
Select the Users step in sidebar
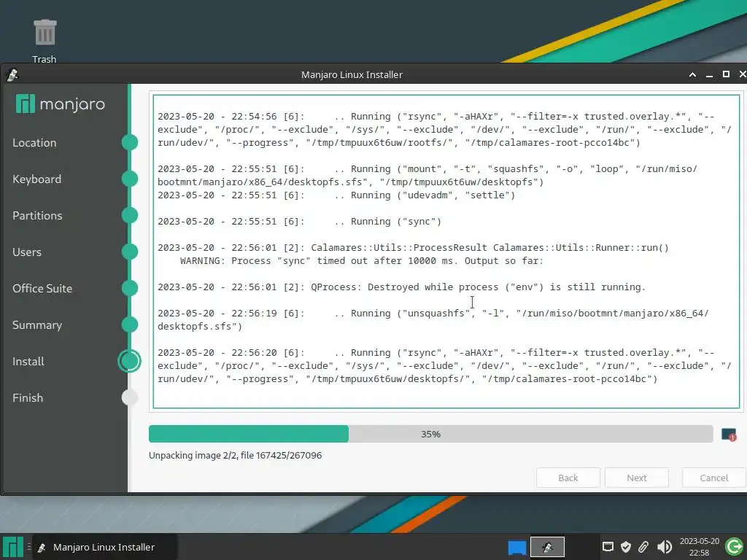click(x=27, y=252)
